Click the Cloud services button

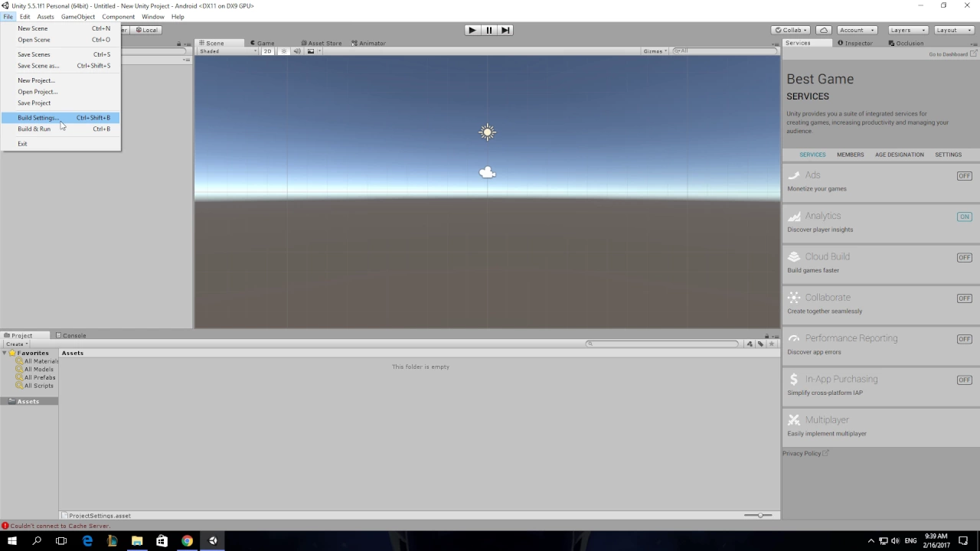tap(824, 30)
